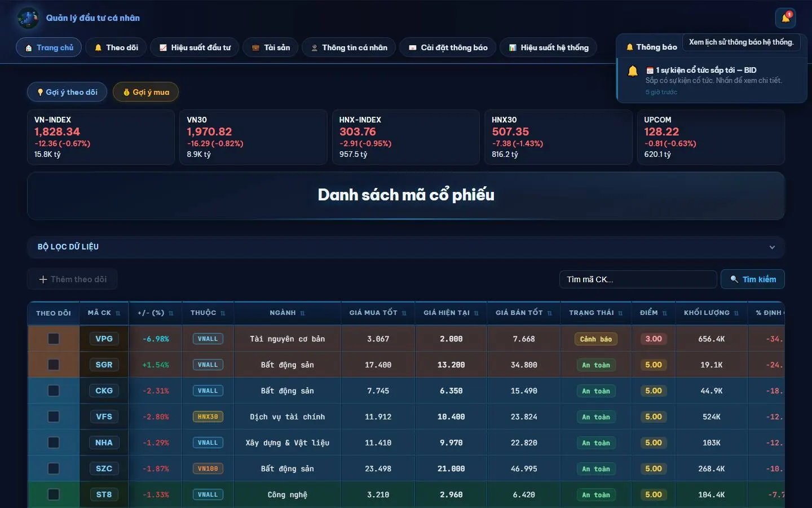Tick the watchlist checkbox for VFS
This screenshot has height=508, width=812.
coord(54,417)
